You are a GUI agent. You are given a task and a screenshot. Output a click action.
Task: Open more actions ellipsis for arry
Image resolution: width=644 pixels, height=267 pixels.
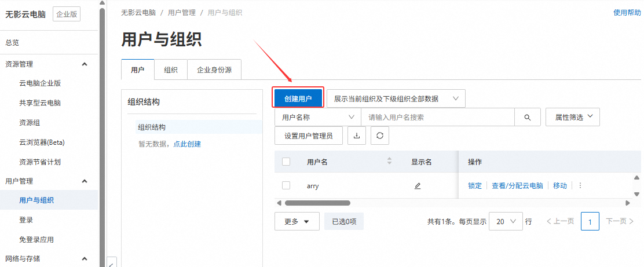coord(580,186)
